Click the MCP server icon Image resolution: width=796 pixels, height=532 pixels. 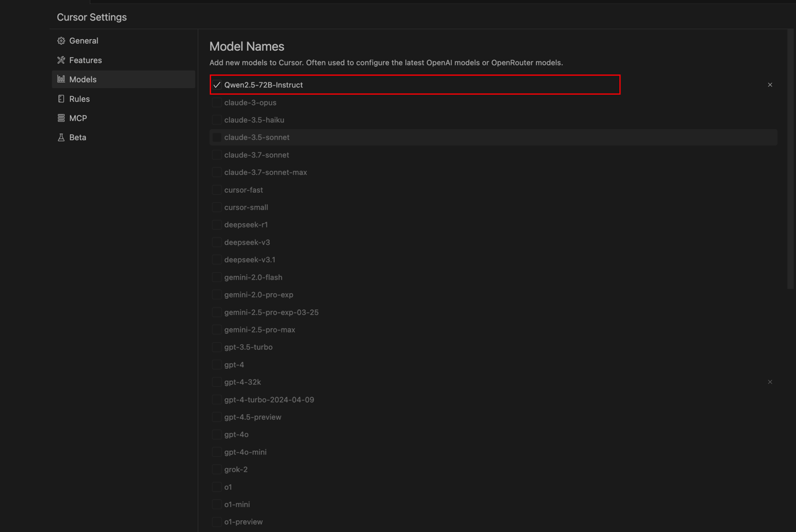point(61,118)
